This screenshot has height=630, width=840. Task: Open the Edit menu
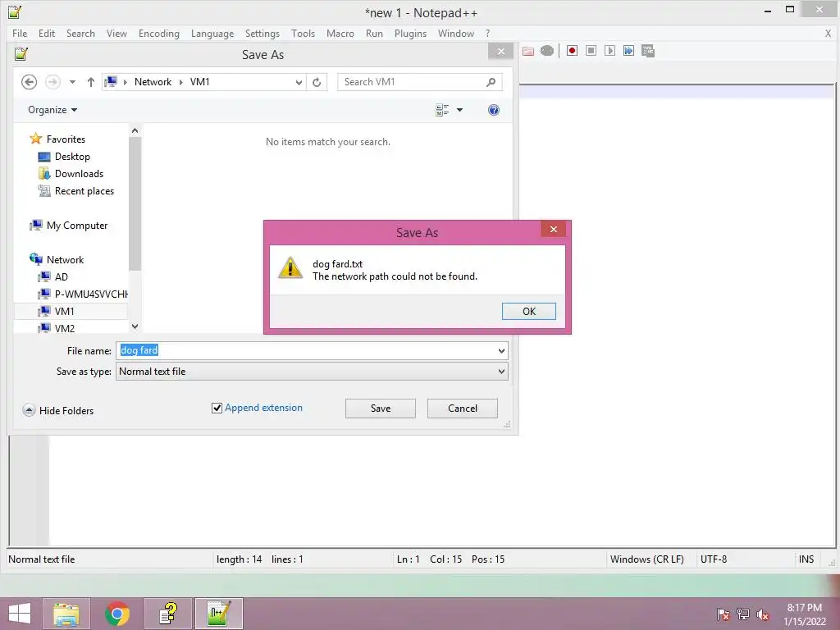pyautogui.click(x=47, y=33)
